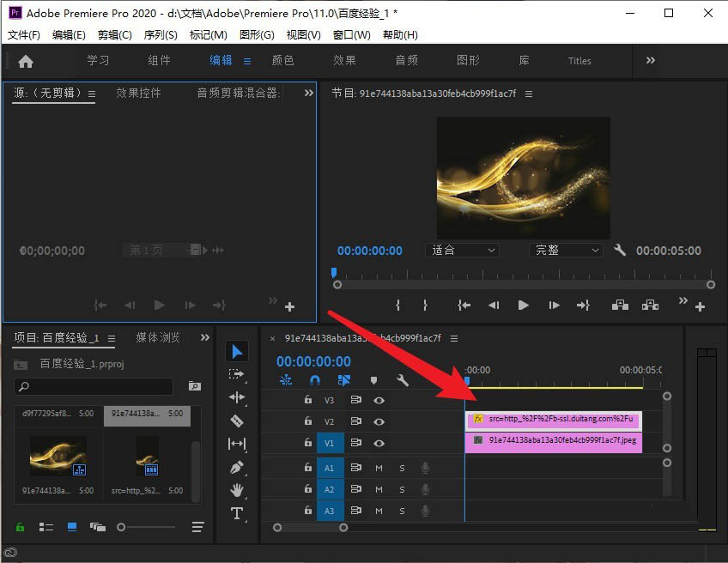Select the Razor tool in toolbar

pyautogui.click(x=237, y=421)
